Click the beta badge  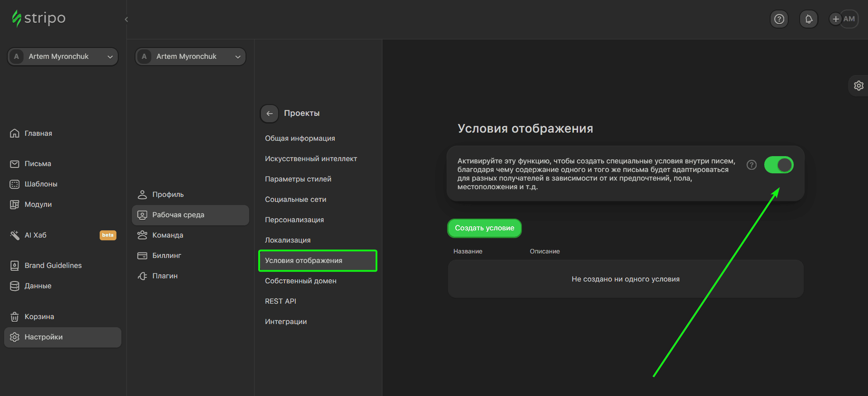[108, 235]
